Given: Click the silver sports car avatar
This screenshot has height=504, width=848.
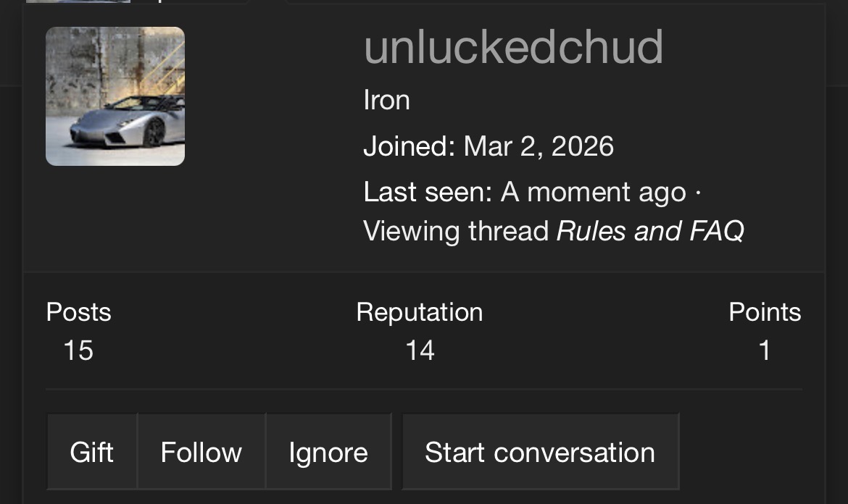Looking at the screenshot, I should tap(115, 96).
